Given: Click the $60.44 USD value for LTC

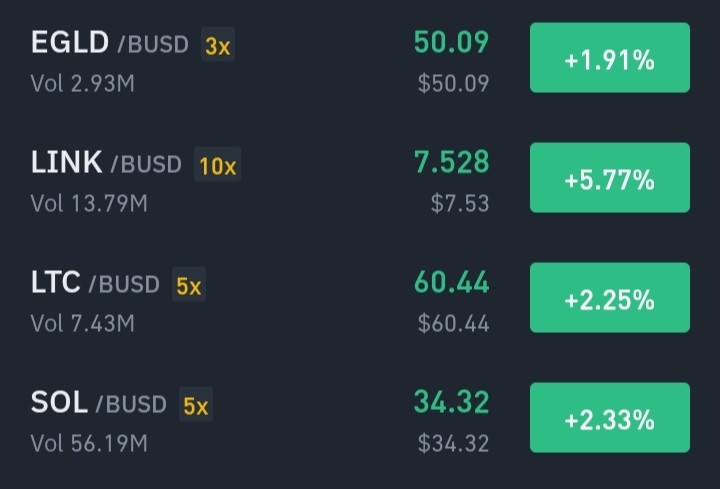Looking at the screenshot, I should [x=453, y=323].
